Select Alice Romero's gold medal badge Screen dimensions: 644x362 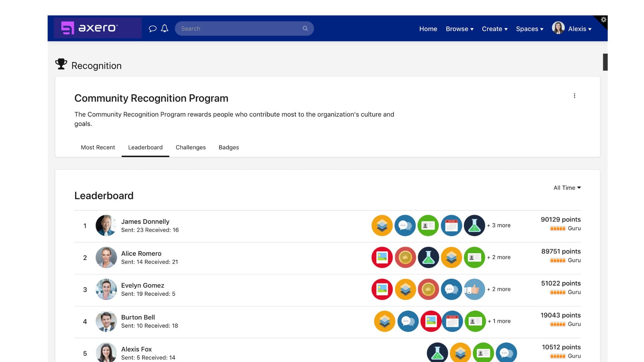(405, 257)
